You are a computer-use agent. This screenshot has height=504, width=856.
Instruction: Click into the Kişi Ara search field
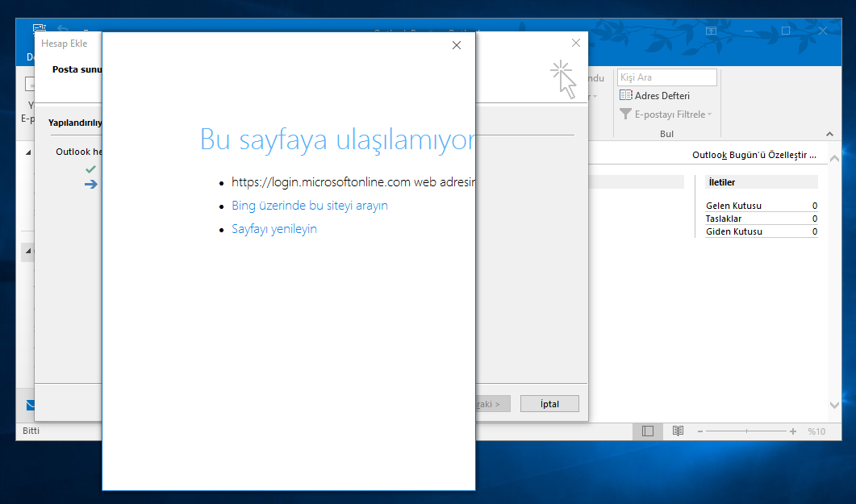666,77
